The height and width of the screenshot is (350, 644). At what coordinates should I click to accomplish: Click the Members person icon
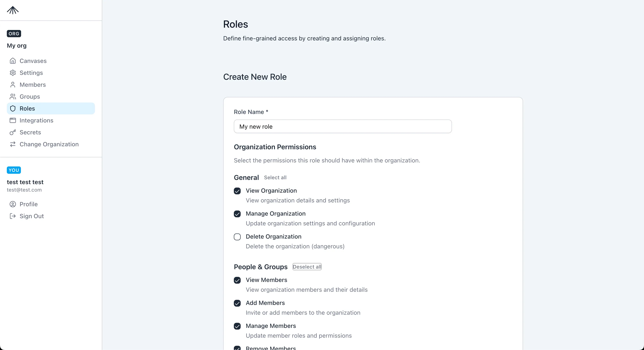pos(13,85)
